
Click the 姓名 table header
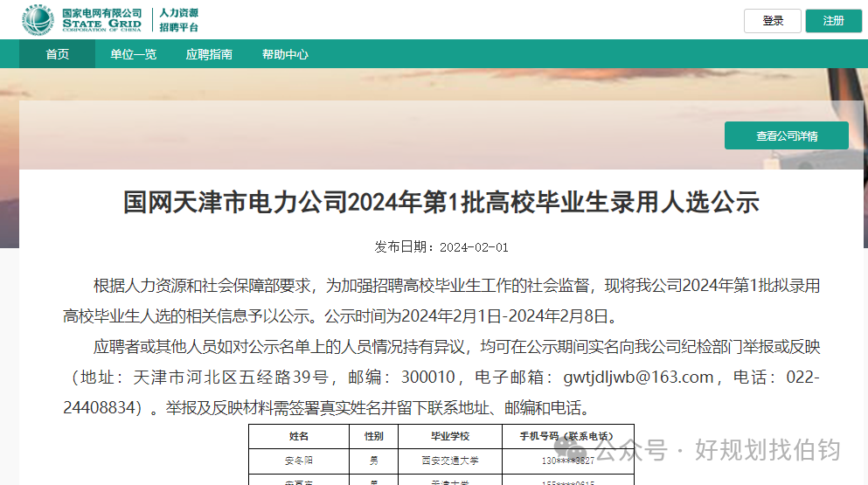[299, 436]
